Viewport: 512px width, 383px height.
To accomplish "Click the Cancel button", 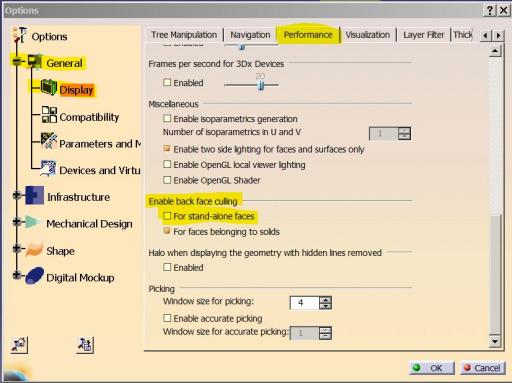I will click(x=483, y=368).
